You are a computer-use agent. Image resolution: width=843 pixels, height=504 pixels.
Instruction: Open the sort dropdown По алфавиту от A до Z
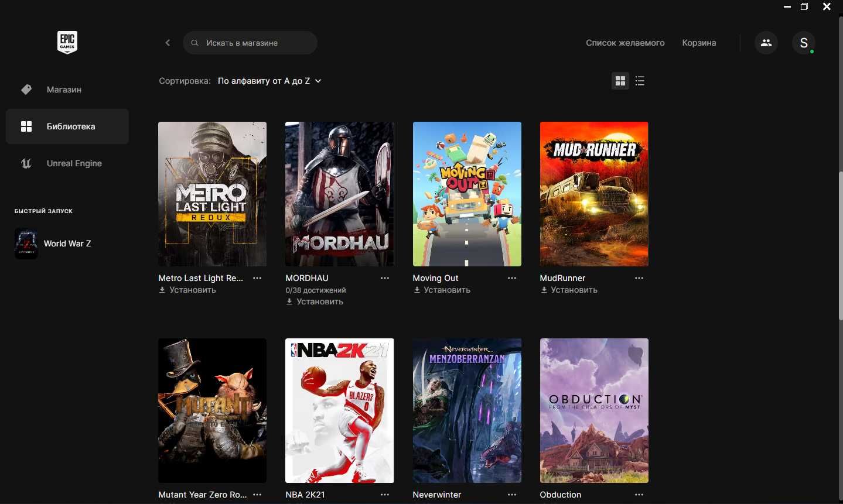269,81
